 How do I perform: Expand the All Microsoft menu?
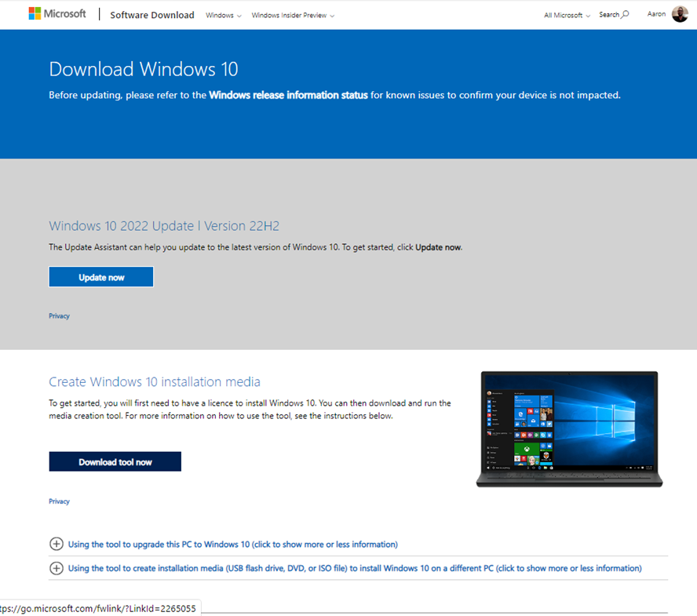567,15
